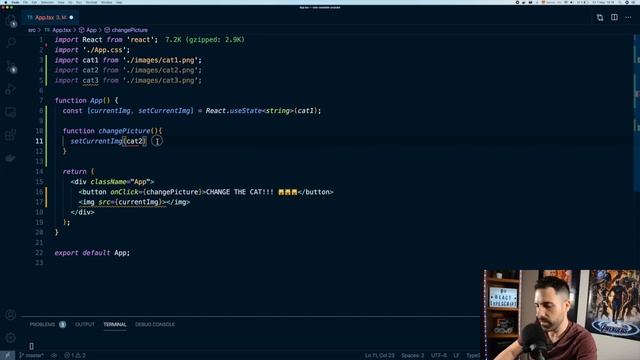
Task: Switch to the Output panel tab
Action: [84, 324]
